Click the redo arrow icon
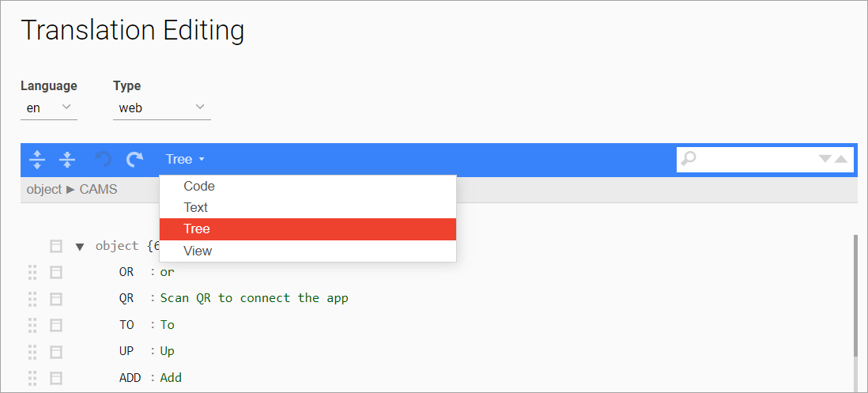 pos(135,160)
